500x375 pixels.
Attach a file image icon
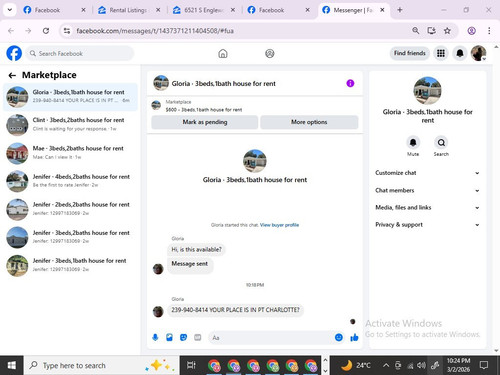tap(169, 338)
